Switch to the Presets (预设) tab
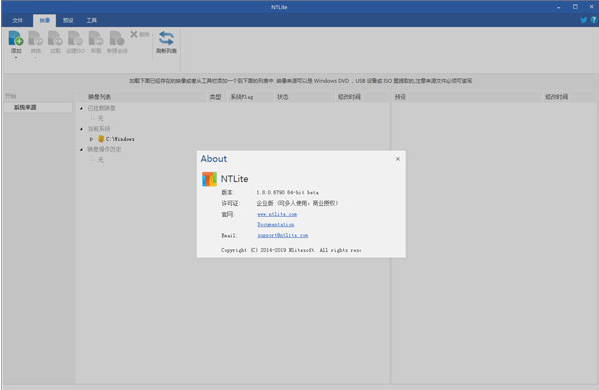The image size is (599, 390). click(x=68, y=20)
